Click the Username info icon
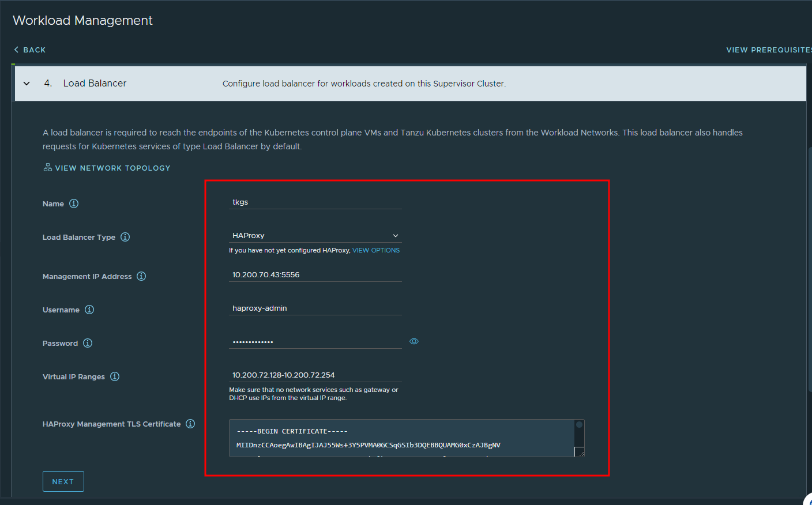The height and width of the screenshot is (505, 812). point(89,310)
